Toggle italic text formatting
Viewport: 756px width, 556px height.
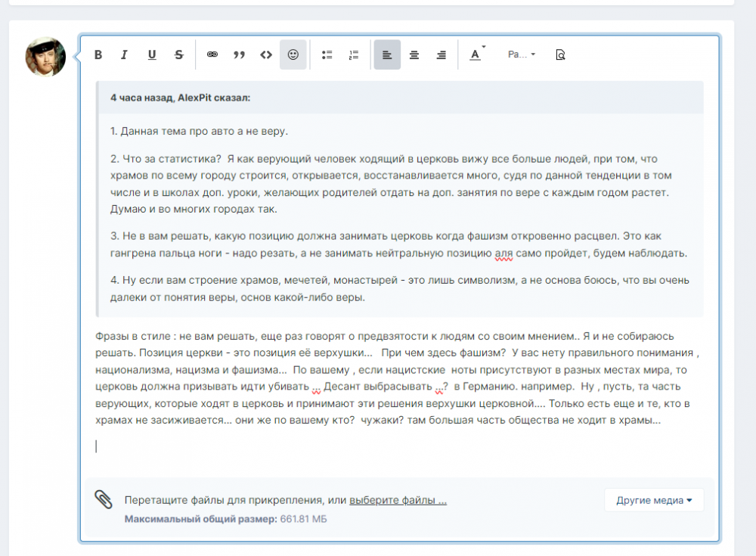point(125,54)
